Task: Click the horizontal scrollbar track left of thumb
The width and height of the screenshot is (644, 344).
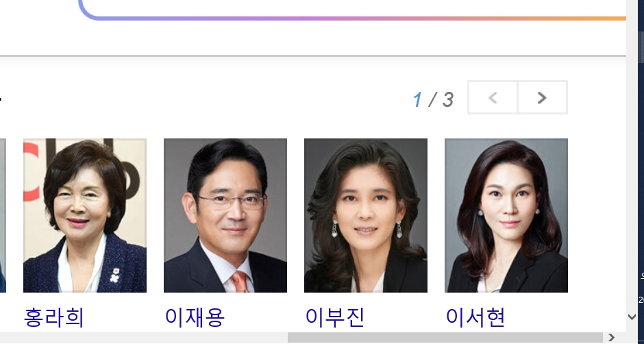Action: 144,337
